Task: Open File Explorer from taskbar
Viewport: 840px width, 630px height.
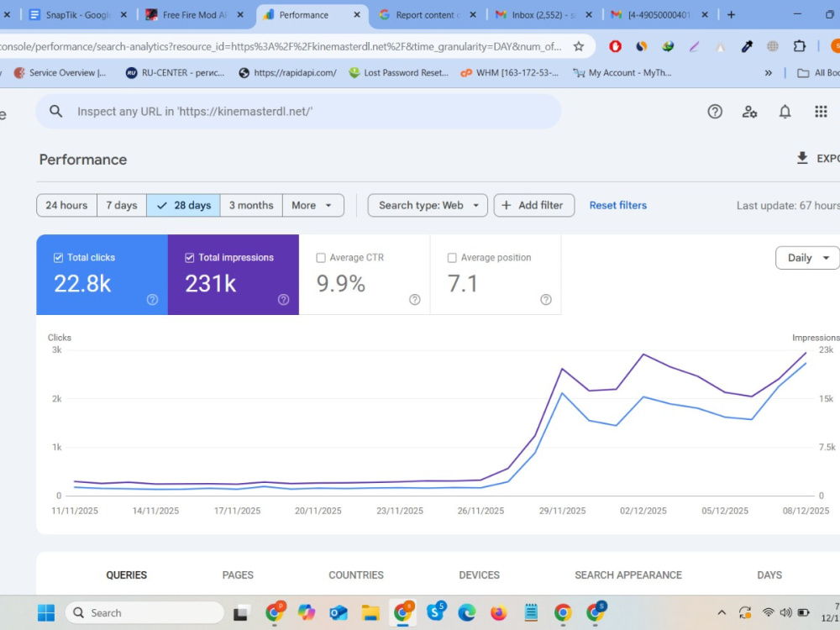Action: click(x=370, y=612)
